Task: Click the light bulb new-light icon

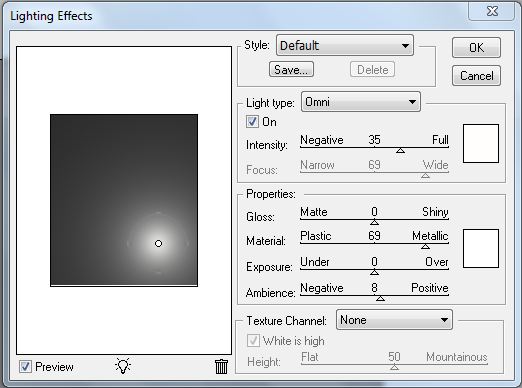Action: click(x=123, y=366)
